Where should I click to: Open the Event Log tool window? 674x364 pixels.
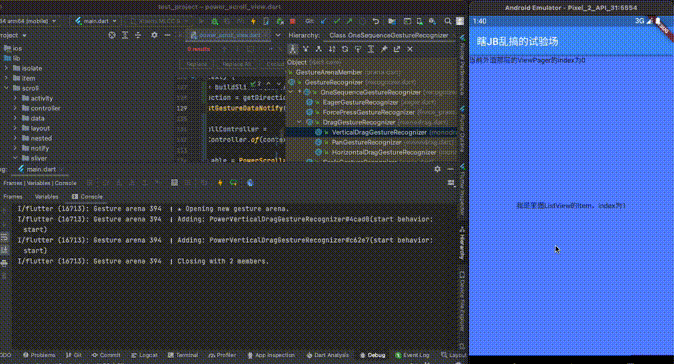412,355
